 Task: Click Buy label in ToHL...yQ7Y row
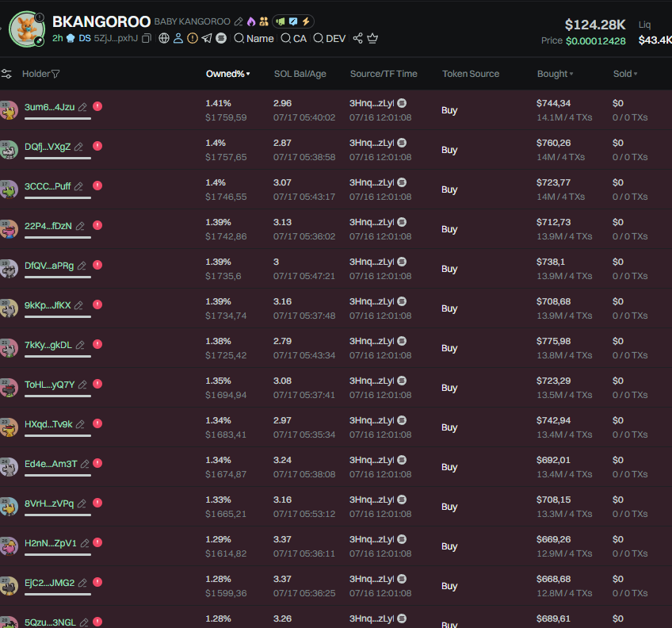pyautogui.click(x=449, y=388)
